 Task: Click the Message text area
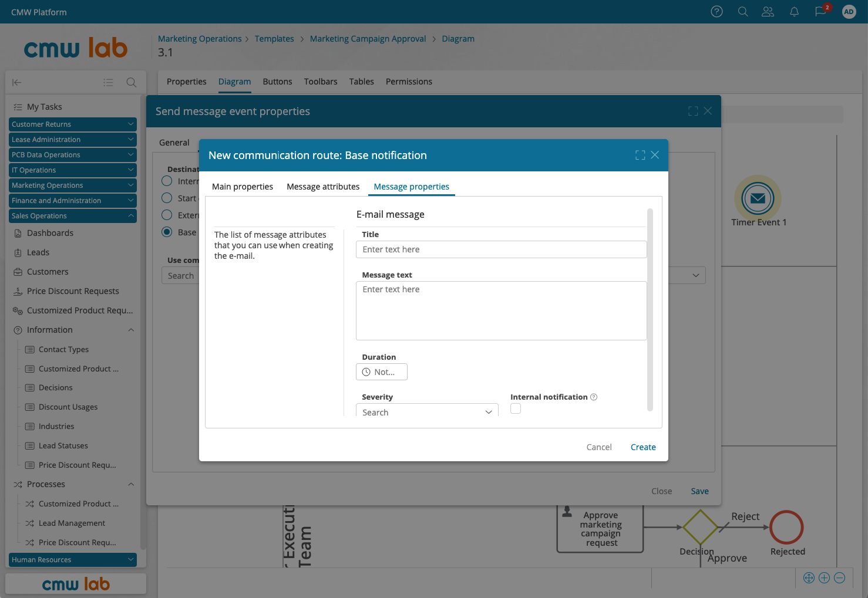[501, 310]
